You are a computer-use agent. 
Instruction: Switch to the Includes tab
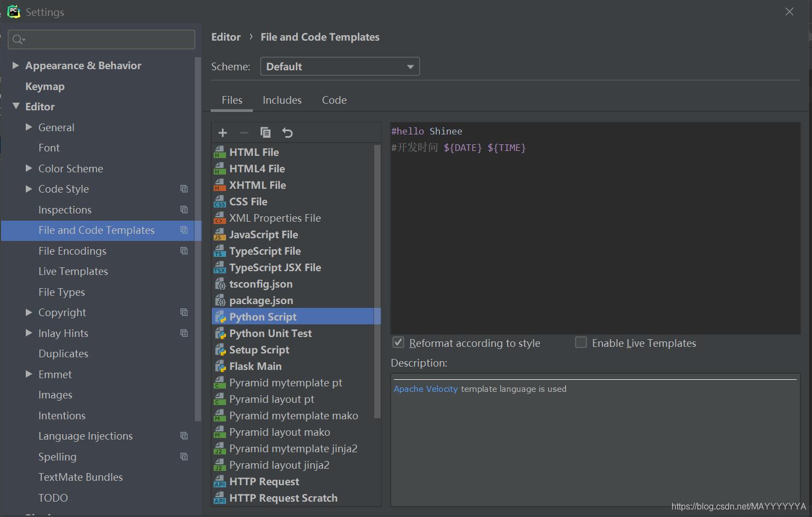point(282,100)
